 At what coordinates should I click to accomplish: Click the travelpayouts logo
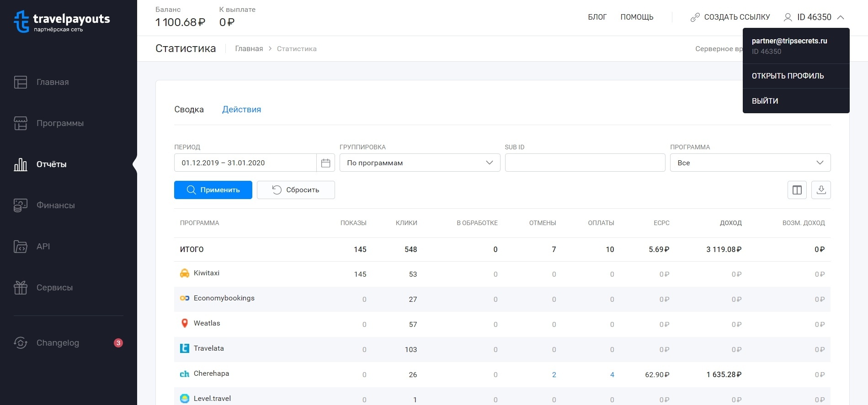click(x=62, y=21)
